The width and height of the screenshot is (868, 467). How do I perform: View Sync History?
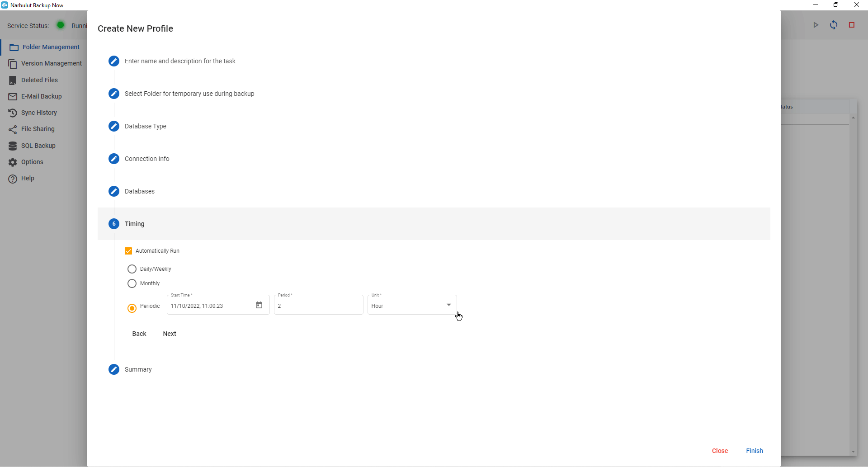coord(39,113)
